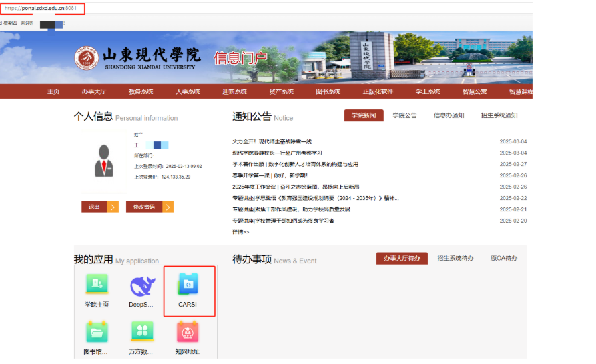Open 教务系统 in the navigation bar
Screen dimensions: 596x364
(141, 91)
